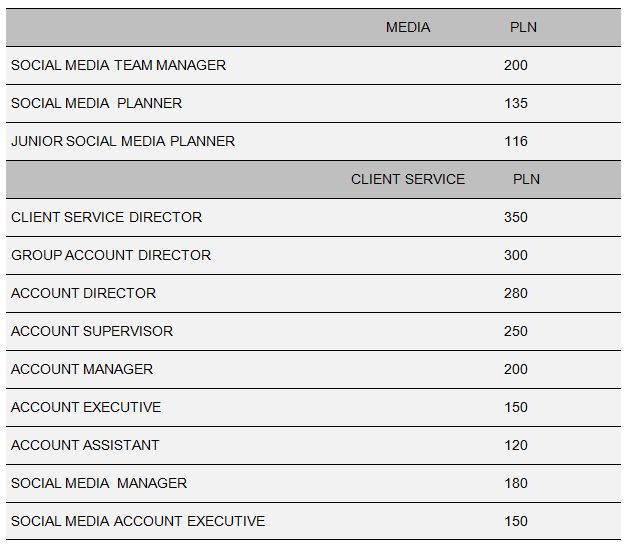The image size is (627, 548).
Task: Click the 280 rate value
Action: (x=516, y=293)
